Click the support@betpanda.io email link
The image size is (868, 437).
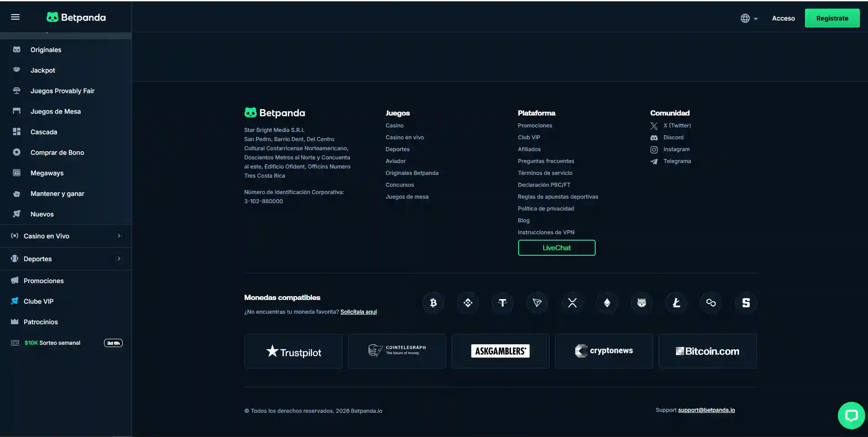pyautogui.click(x=706, y=410)
